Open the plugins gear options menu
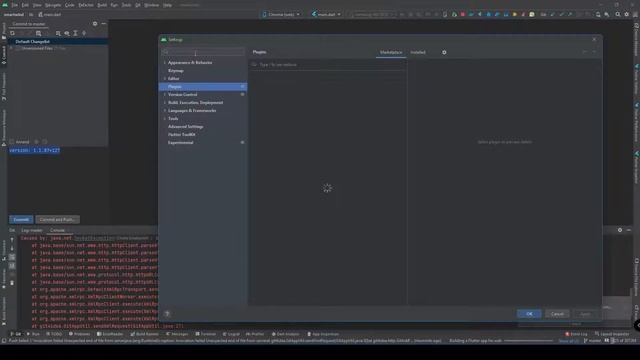Image resolution: width=640 pixels, height=360 pixels. pyautogui.click(x=444, y=52)
